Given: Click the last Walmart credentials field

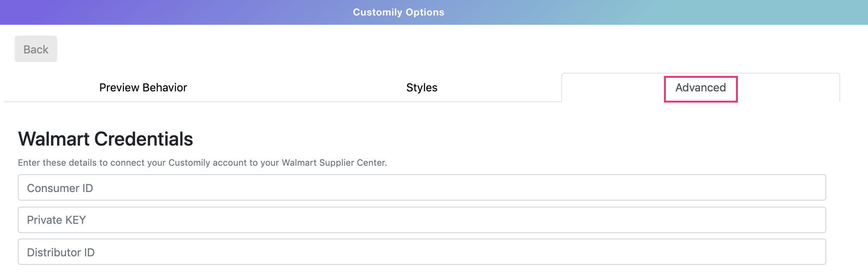Looking at the screenshot, I should pyautogui.click(x=422, y=252).
